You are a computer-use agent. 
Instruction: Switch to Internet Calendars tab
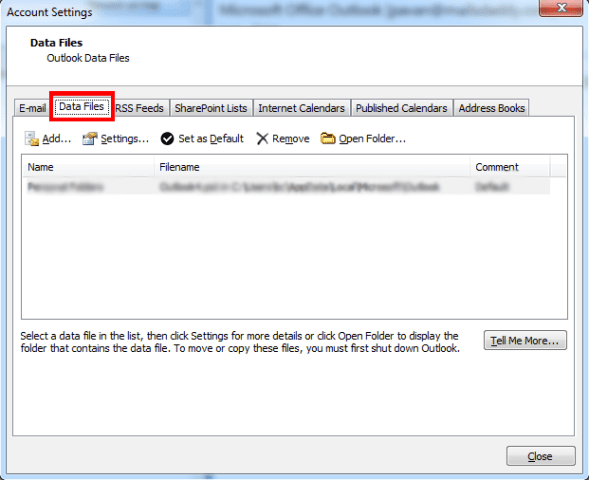pos(302,108)
